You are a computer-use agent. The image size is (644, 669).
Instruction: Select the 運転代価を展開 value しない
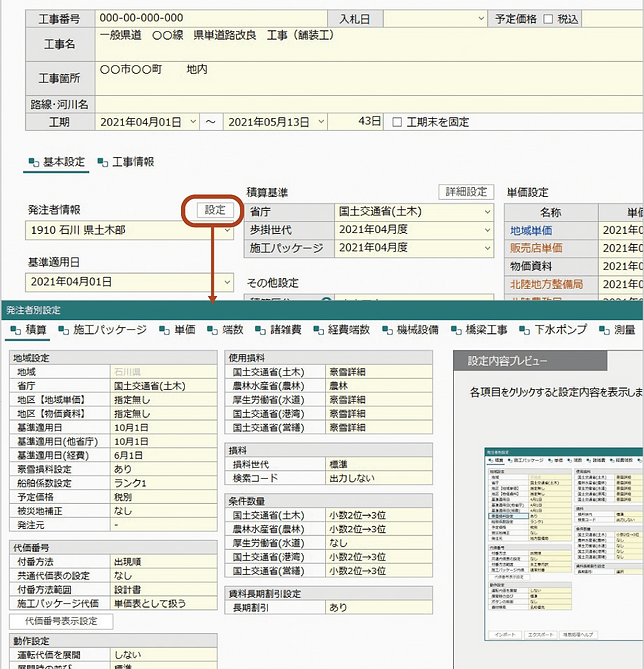[163, 655]
